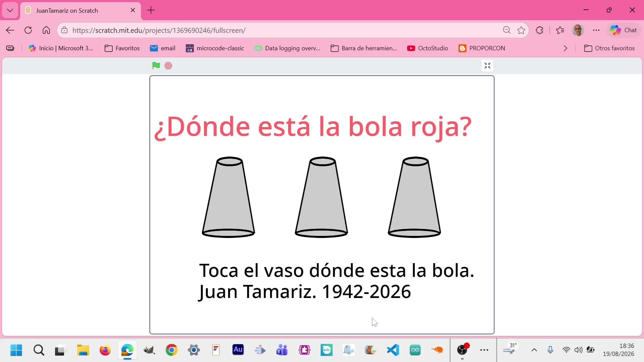Image resolution: width=644 pixels, height=362 pixels.
Task: Launch Adobe Audition from taskbar
Action: (x=238, y=350)
